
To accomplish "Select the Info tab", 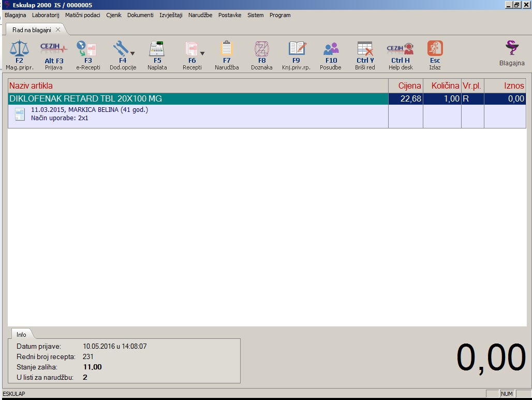I will [x=21, y=335].
